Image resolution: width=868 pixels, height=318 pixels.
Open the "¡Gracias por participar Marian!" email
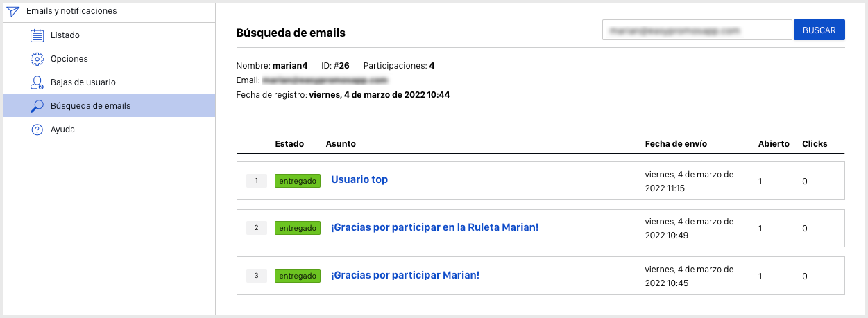coord(405,275)
